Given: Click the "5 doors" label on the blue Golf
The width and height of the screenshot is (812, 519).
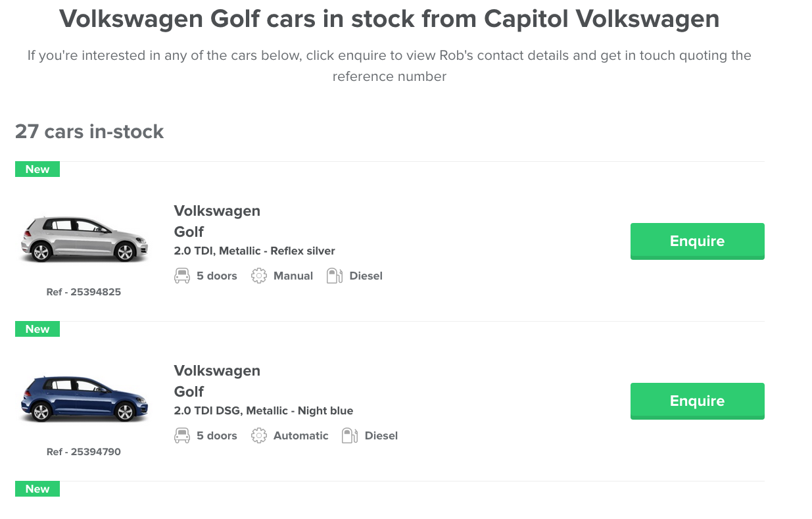Looking at the screenshot, I should pyautogui.click(x=217, y=435).
